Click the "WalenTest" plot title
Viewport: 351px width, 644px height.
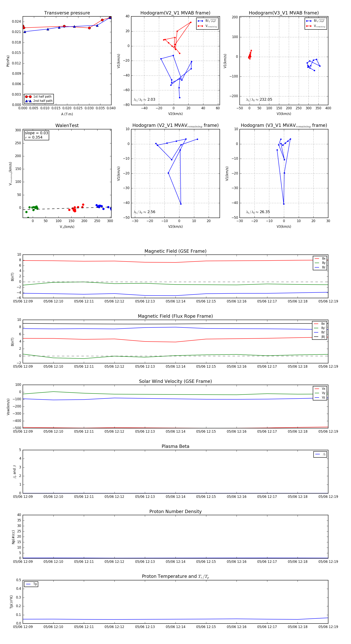point(67,125)
